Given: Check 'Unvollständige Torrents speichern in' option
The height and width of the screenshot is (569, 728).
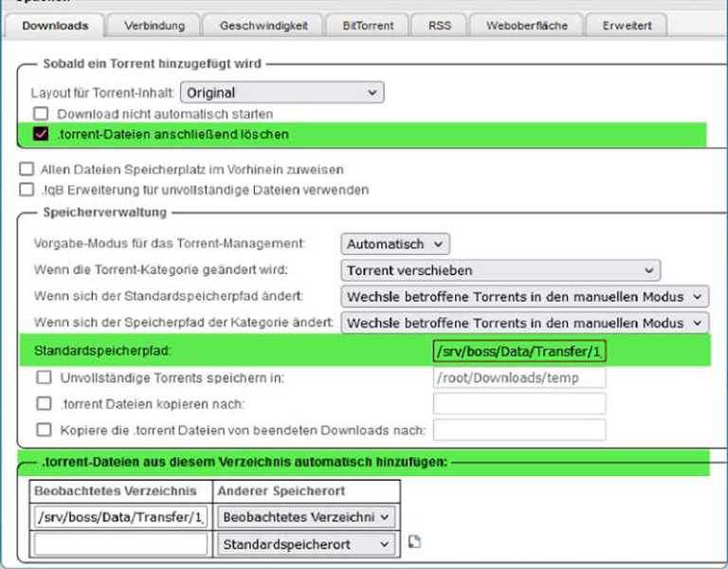Looking at the screenshot, I should point(44,377).
